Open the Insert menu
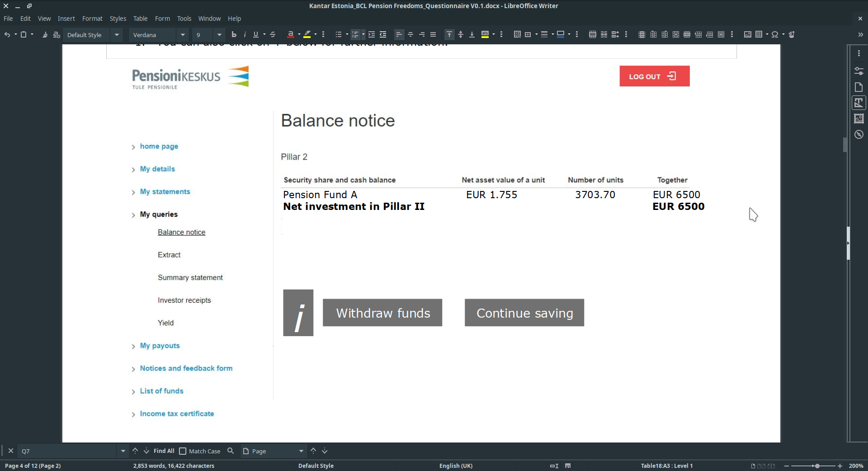 (x=66, y=19)
